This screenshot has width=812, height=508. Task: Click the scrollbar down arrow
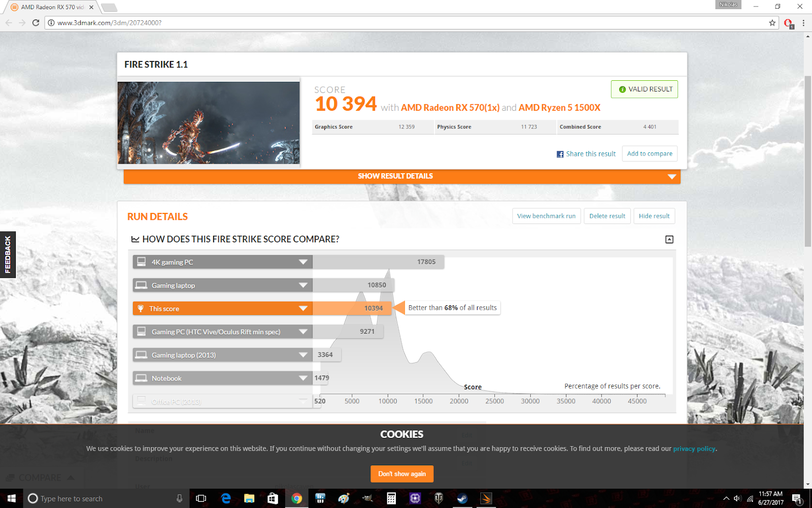pos(808,485)
